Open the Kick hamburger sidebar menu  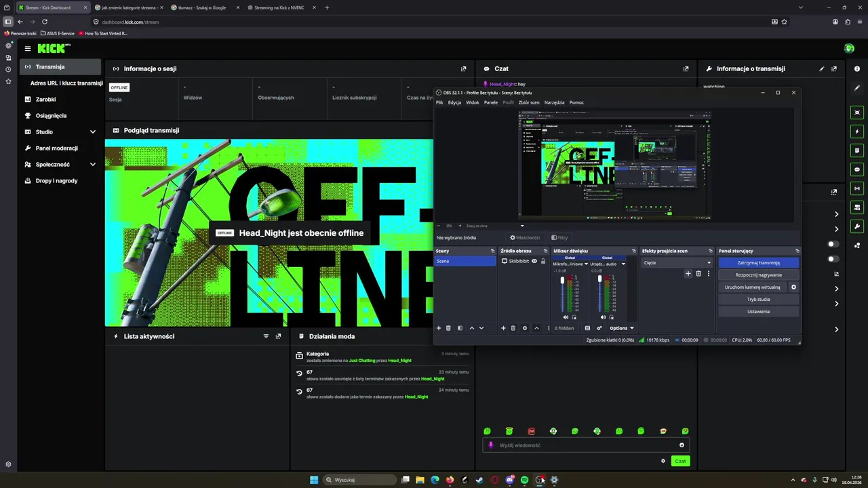(28, 48)
